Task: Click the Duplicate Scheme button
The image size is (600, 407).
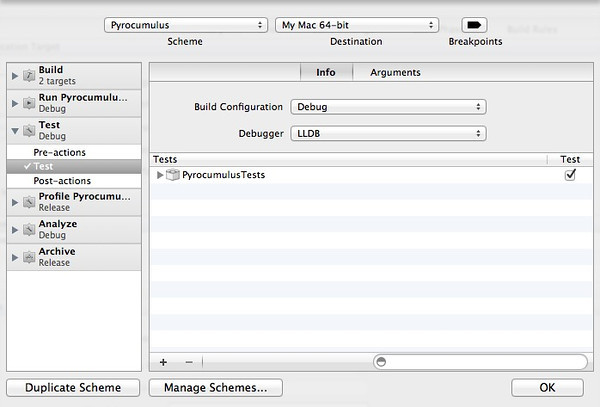Action: [x=73, y=387]
